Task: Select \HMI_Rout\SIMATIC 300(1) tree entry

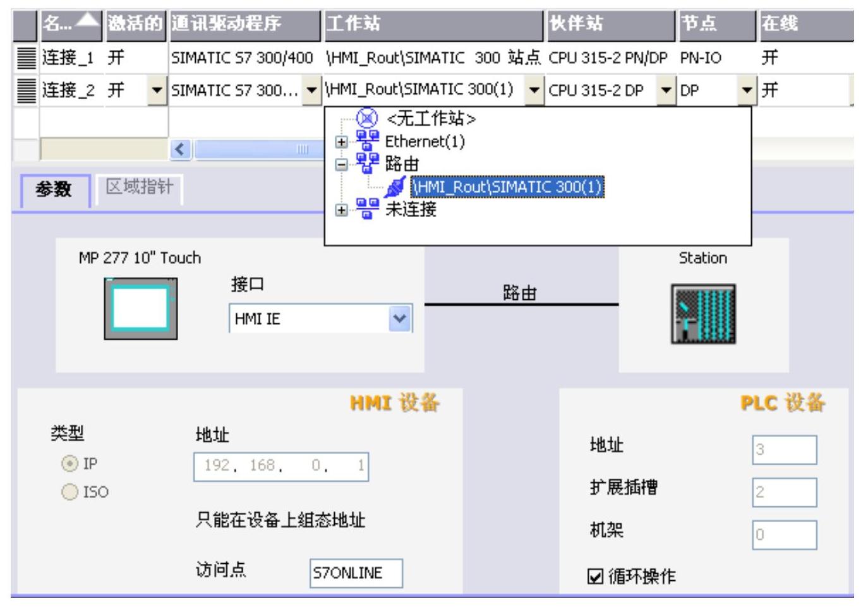Action: [x=507, y=187]
